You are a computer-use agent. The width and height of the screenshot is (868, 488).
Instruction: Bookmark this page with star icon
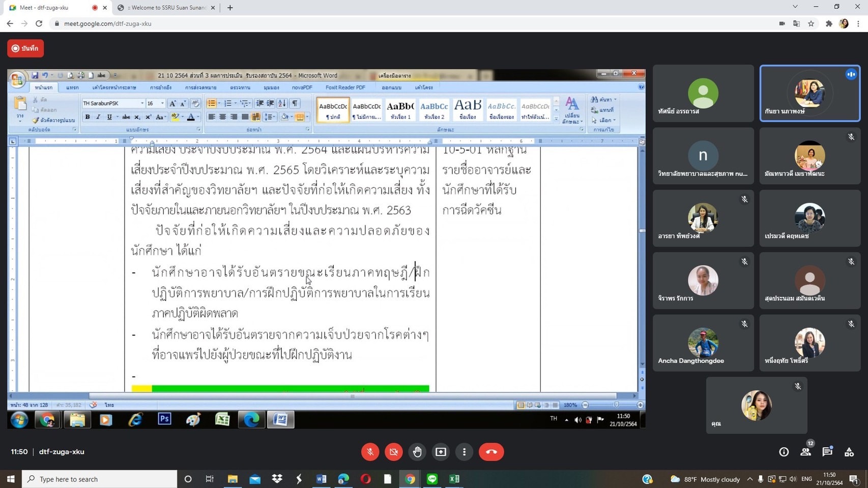click(x=811, y=23)
